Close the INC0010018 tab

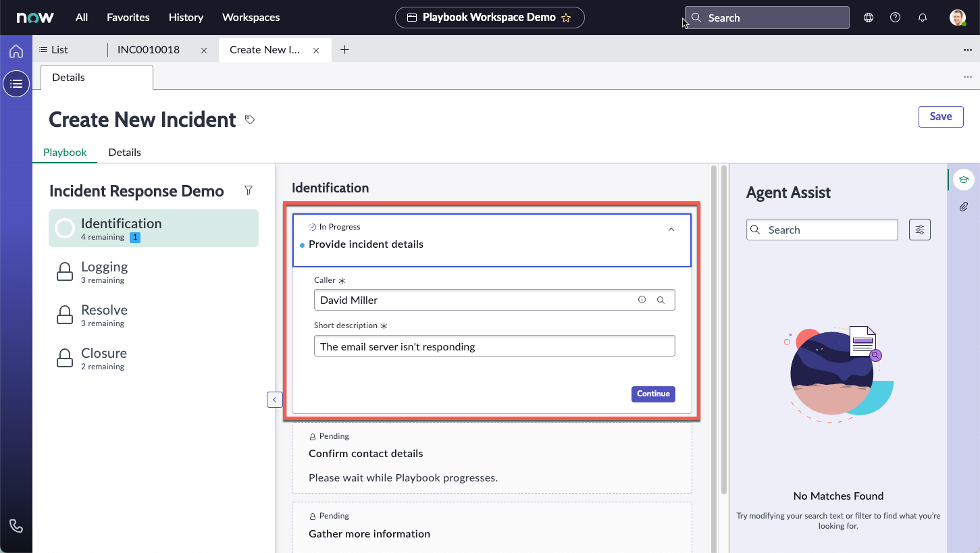pyautogui.click(x=204, y=50)
